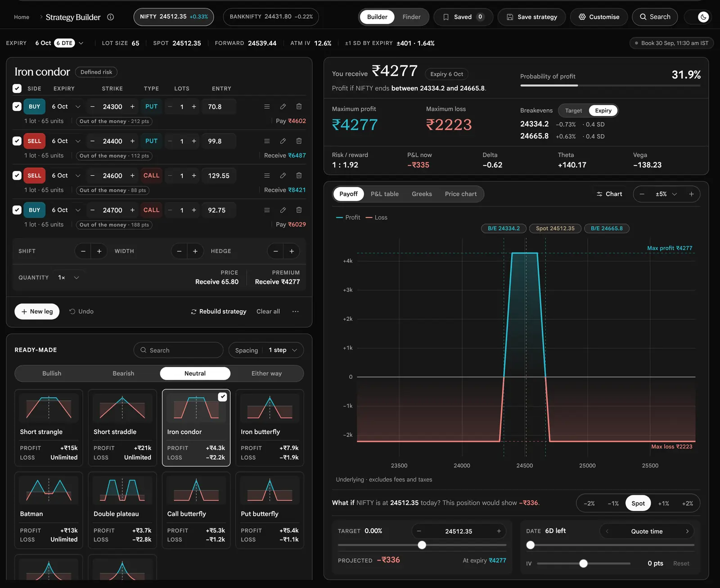Open the Quantity 1× dropdown

click(68, 278)
